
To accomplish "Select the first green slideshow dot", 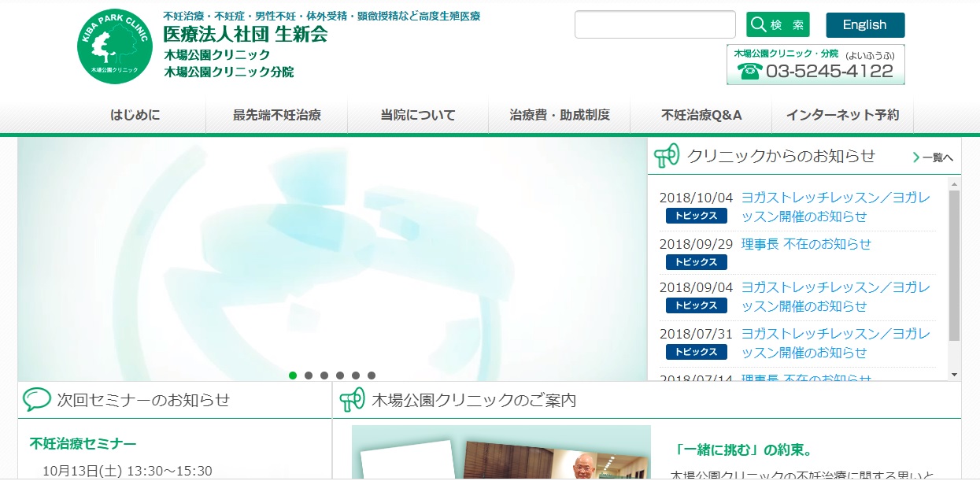I will pos(293,376).
